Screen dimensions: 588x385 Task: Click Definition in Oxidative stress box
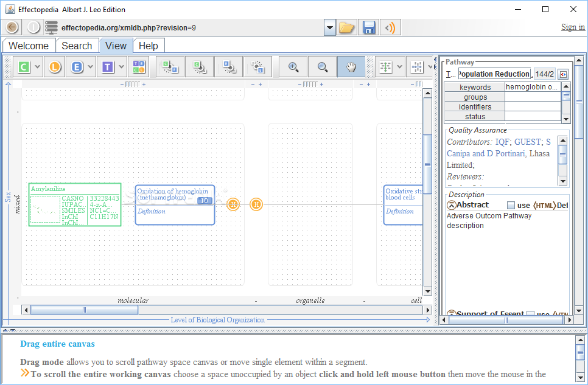pyautogui.click(x=400, y=212)
